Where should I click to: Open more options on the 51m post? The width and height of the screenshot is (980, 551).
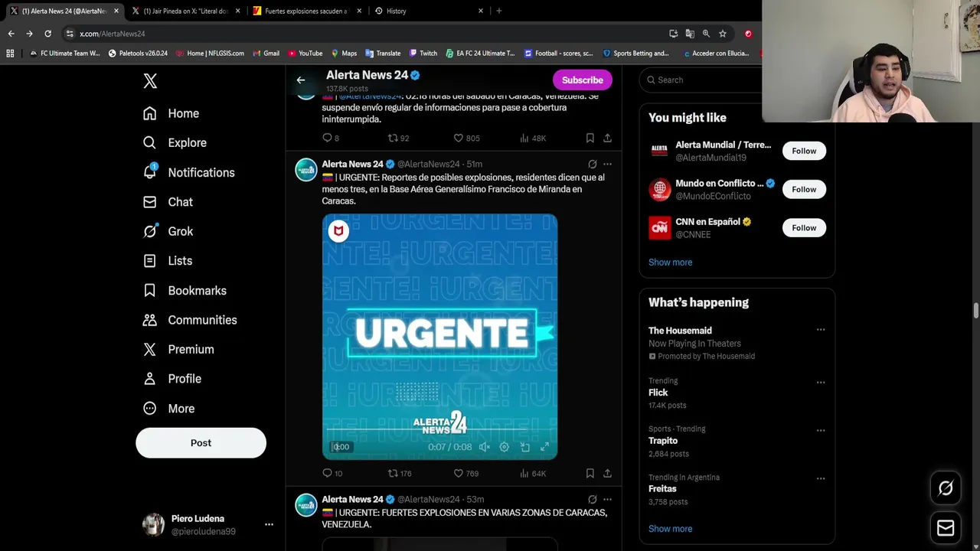pos(607,164)
